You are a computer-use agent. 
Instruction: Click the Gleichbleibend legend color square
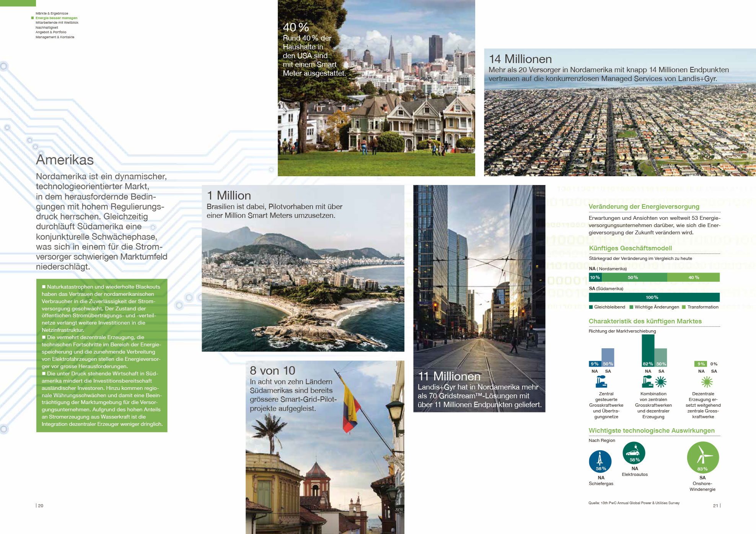coord(591,307)
